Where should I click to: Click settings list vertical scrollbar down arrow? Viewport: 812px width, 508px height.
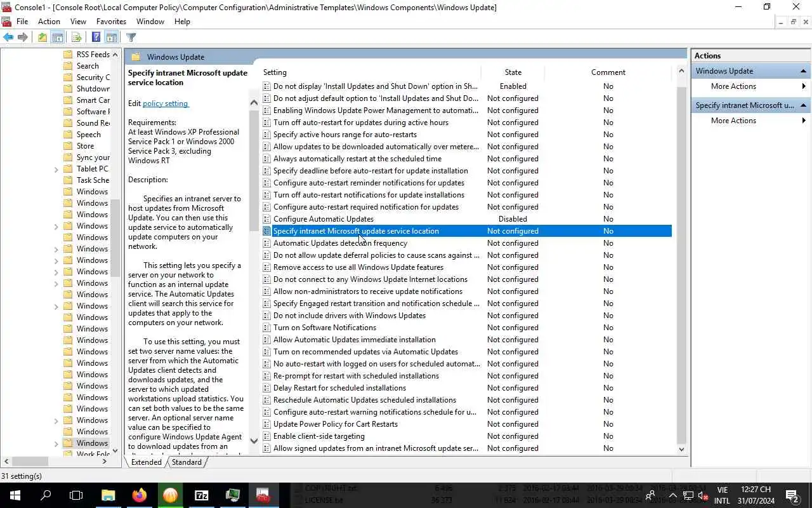pyautogui.click(x=682, y=449)
